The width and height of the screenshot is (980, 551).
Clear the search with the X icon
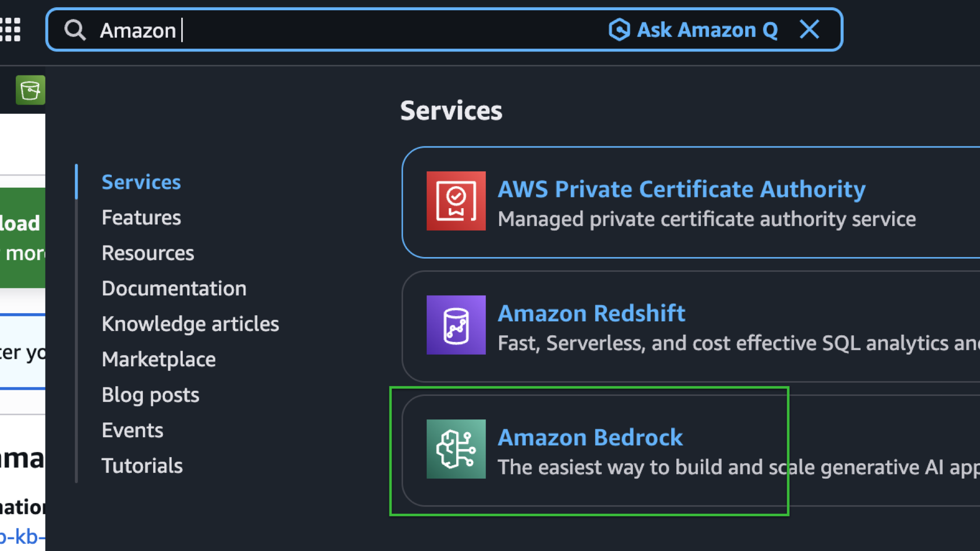(x=810, y=30)
